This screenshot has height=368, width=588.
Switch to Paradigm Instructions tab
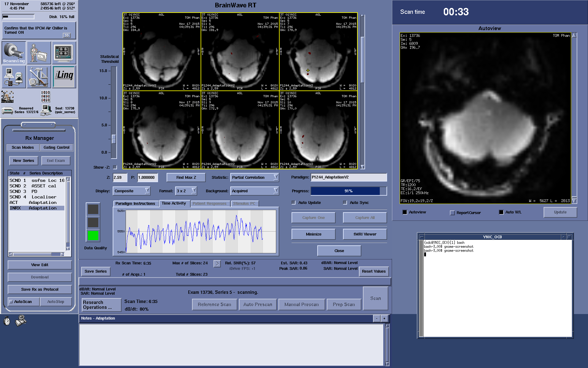[x=135, y=204]
